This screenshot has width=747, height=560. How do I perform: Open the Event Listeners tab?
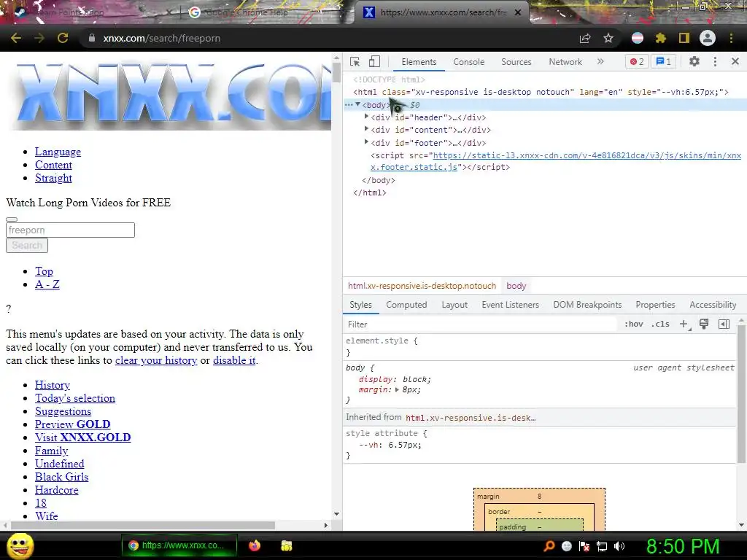point(510,305)
